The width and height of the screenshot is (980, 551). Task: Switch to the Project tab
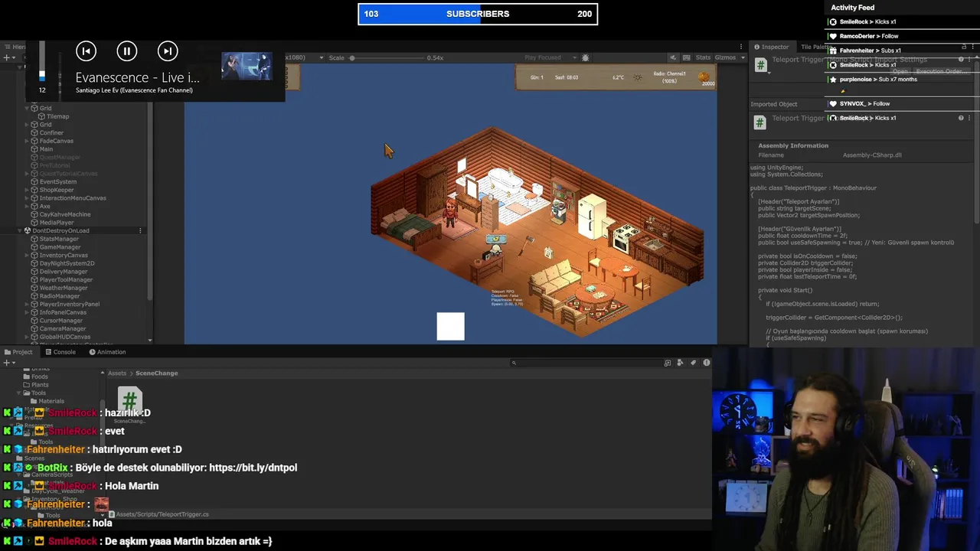click(18, 352)
